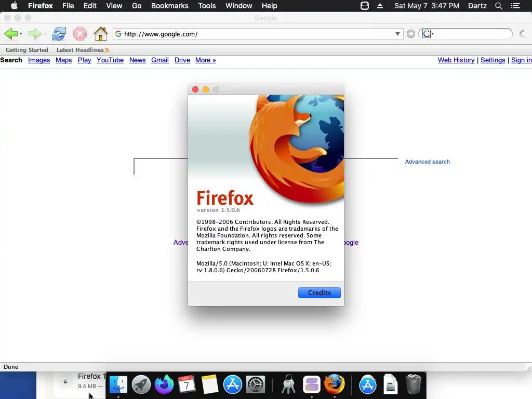The width and height of the screenshot is (532, 399).
Task: Open the App Store icon right of the Dock divider
Action: 368,385
